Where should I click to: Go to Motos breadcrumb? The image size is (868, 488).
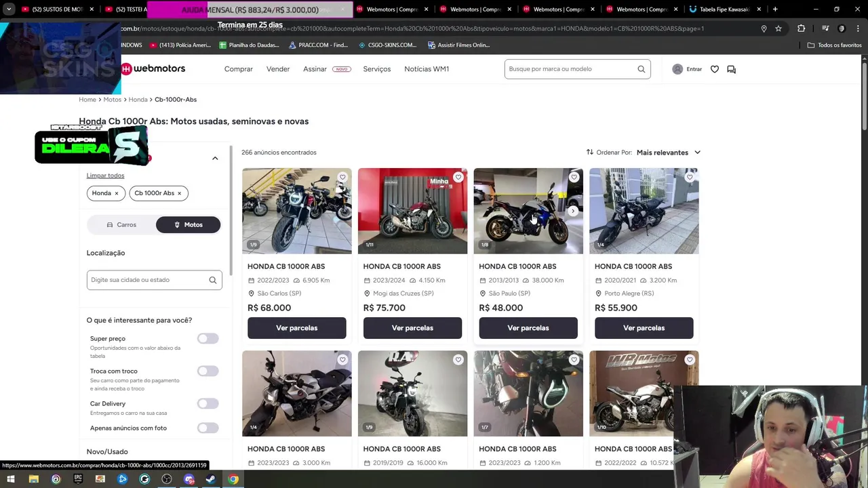coord(112,100)
